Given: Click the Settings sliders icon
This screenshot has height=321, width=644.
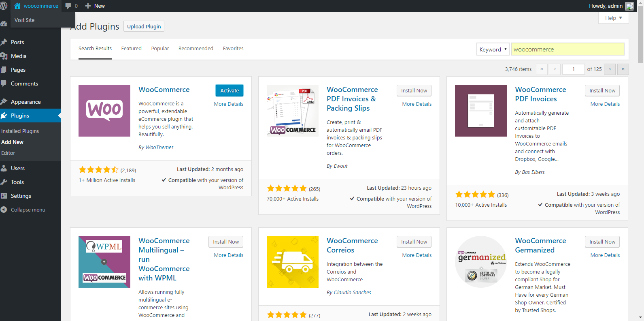Looking at the screenshot, I should coord(4,196).
